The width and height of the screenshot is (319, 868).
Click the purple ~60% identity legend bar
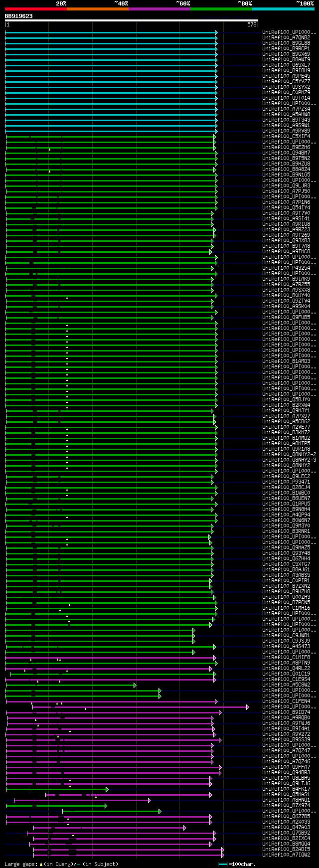(x=159, y=9)
